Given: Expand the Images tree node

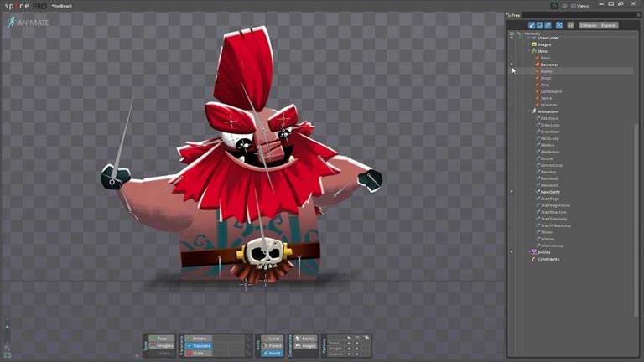Looking at the screenshot, I should [529, 44].
